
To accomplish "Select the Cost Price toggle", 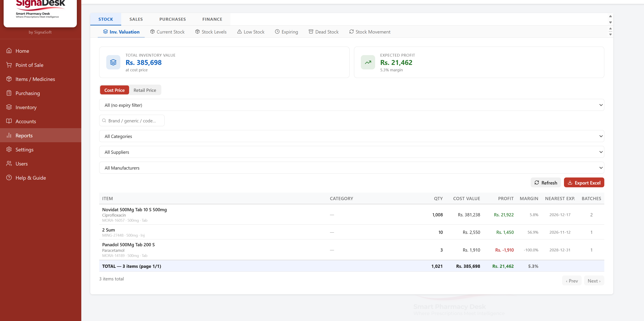I will [114, 90].
